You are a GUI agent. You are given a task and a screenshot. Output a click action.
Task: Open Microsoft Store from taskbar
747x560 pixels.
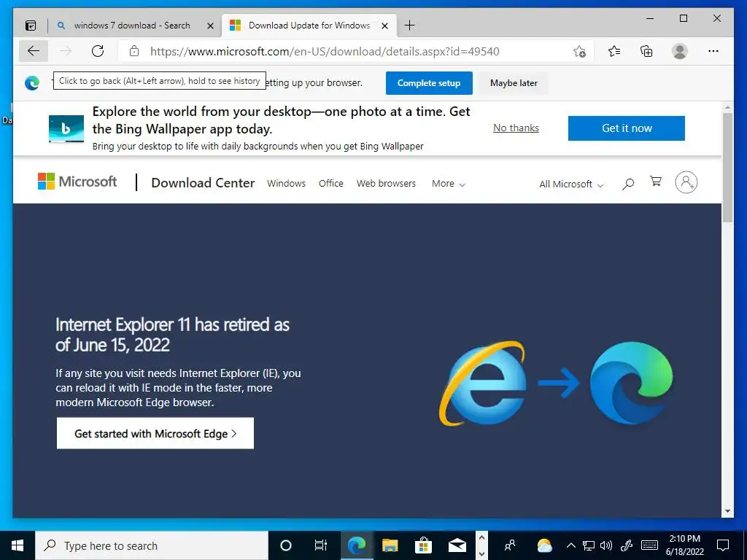coord(423,545)
